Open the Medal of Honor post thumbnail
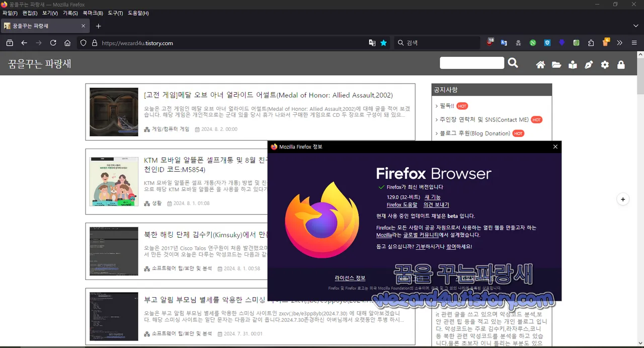The width and height of the screenshot is (644, 348). point(114,112)
